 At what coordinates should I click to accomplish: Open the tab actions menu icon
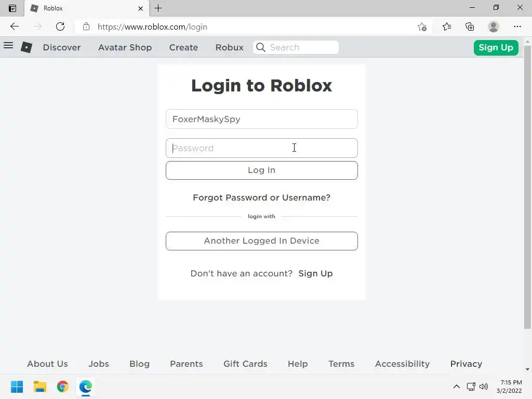point(12,8)
